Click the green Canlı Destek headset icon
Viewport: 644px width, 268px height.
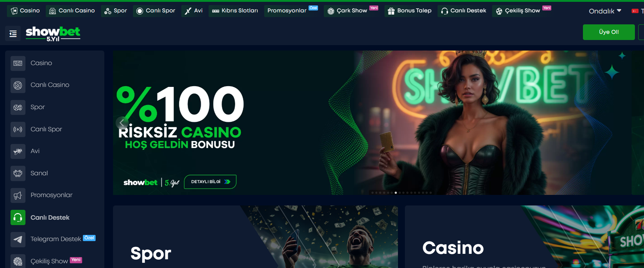pos(18,217)
